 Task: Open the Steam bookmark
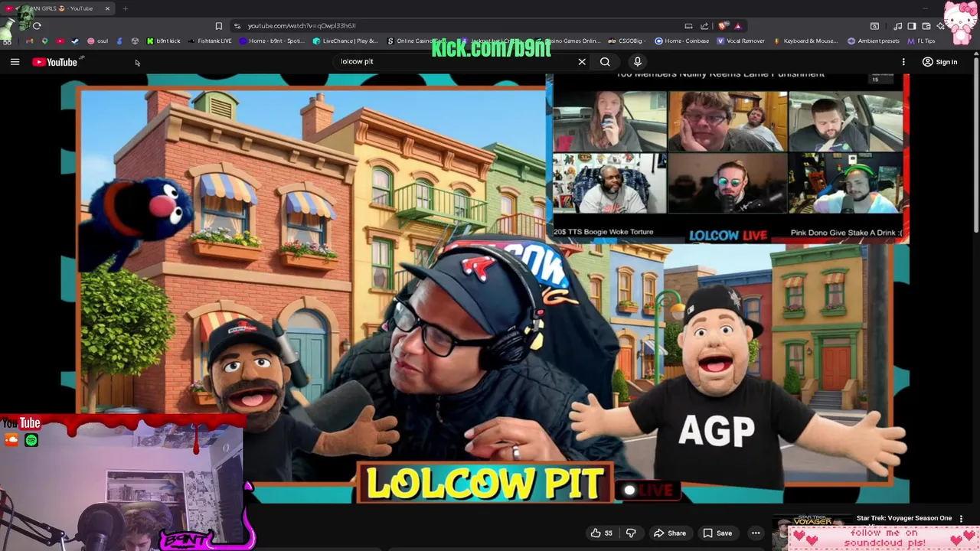click(x=74, y=41)
